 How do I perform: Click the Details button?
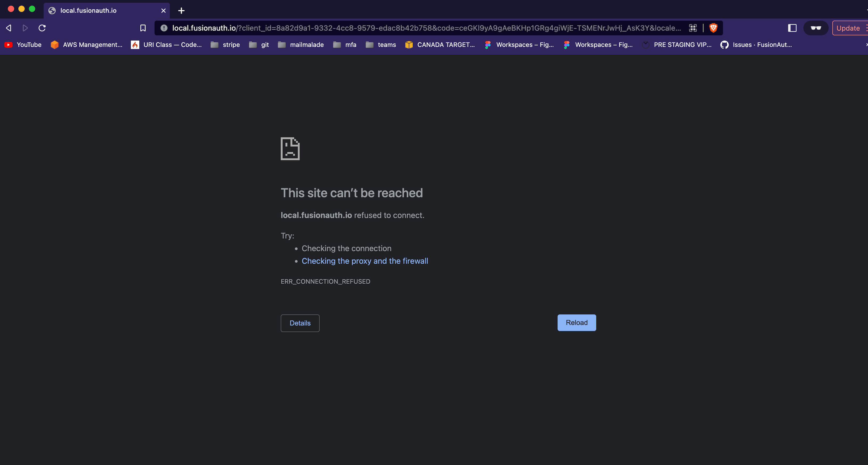[300, 323]
